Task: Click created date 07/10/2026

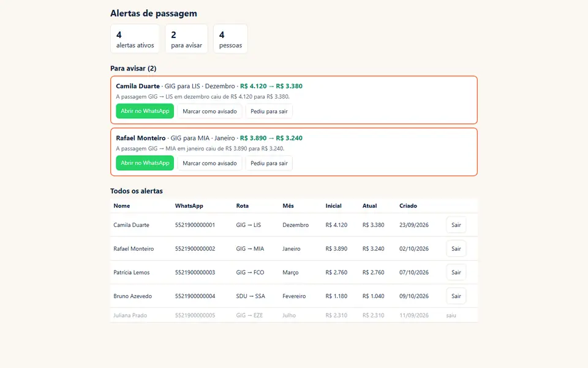Action: tap(414, 272)
